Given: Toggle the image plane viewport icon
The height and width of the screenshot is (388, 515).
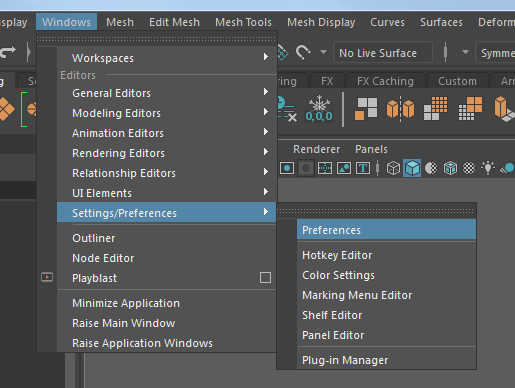Looking at the screenshot, I should point(344,168).
